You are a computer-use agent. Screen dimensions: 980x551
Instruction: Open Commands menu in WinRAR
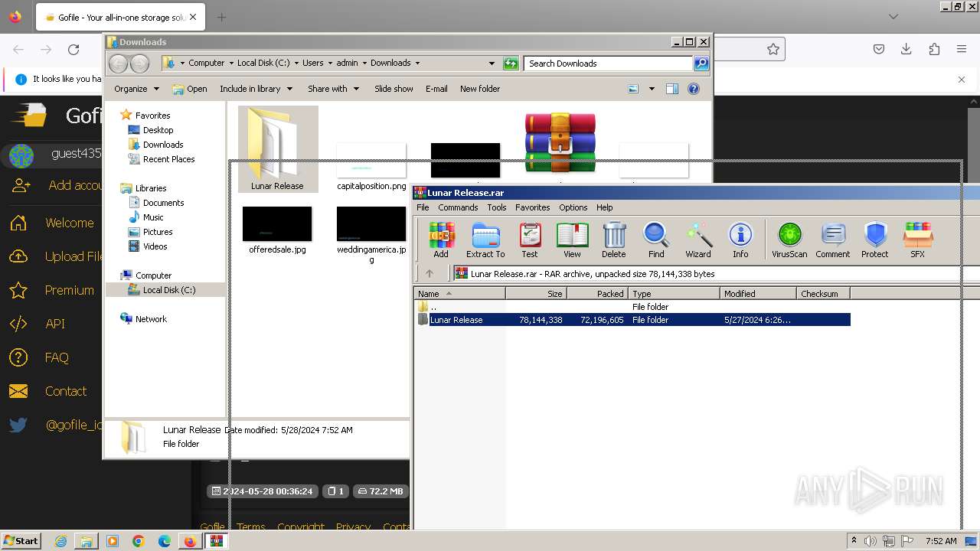click(458, 207)
